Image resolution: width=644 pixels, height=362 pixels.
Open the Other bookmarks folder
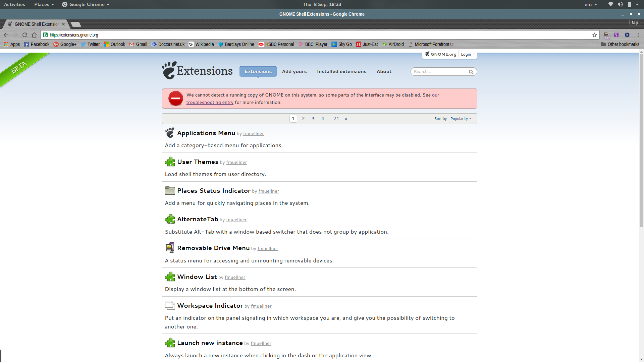pos(620,44)
